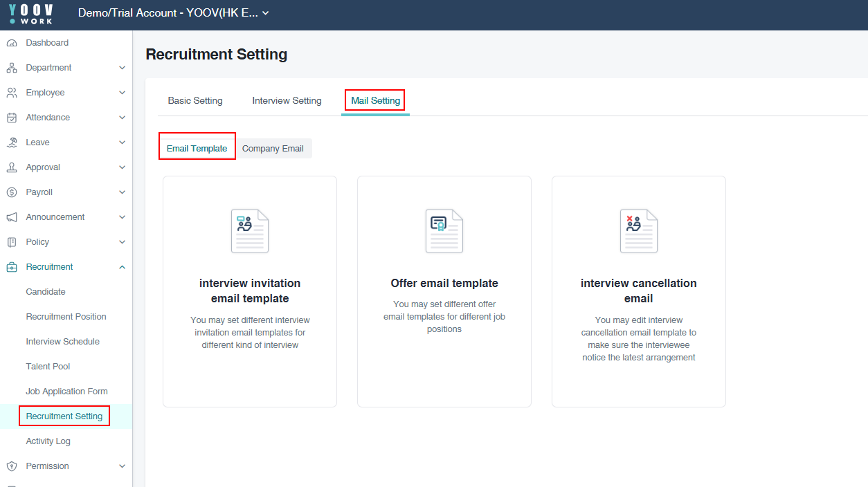868x487 pixels.
Task: Click the YOOV Work logo
Action: click(30, 14)
